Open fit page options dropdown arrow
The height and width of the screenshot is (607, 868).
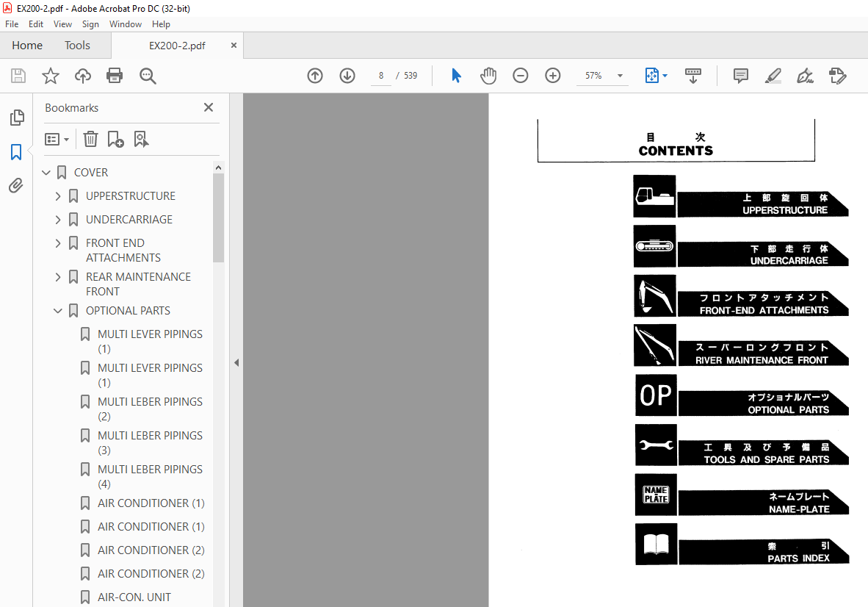point(665,75)
